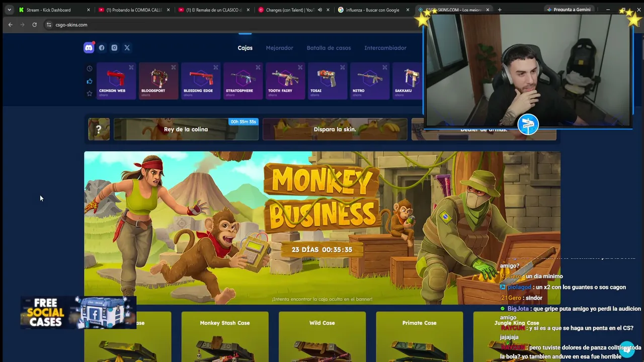Open the Bloodsport drop card
The image size is (644, 362).
pos(158,81)
